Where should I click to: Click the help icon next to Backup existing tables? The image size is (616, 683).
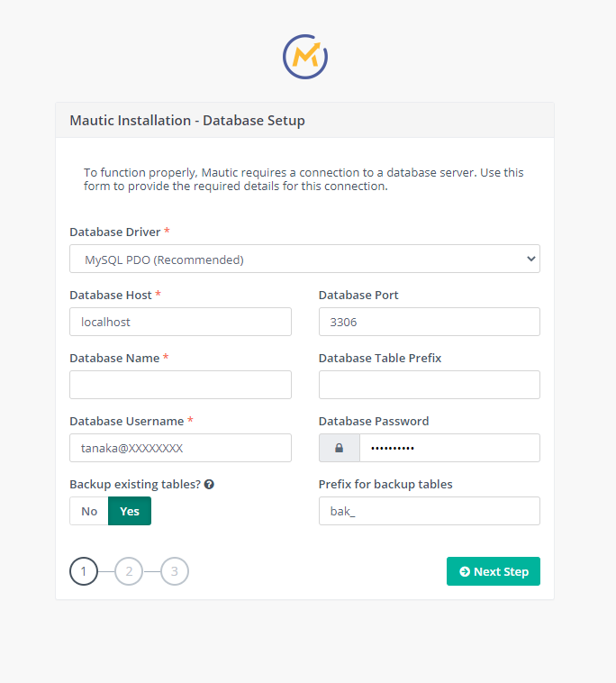click(x=209, y=485)
